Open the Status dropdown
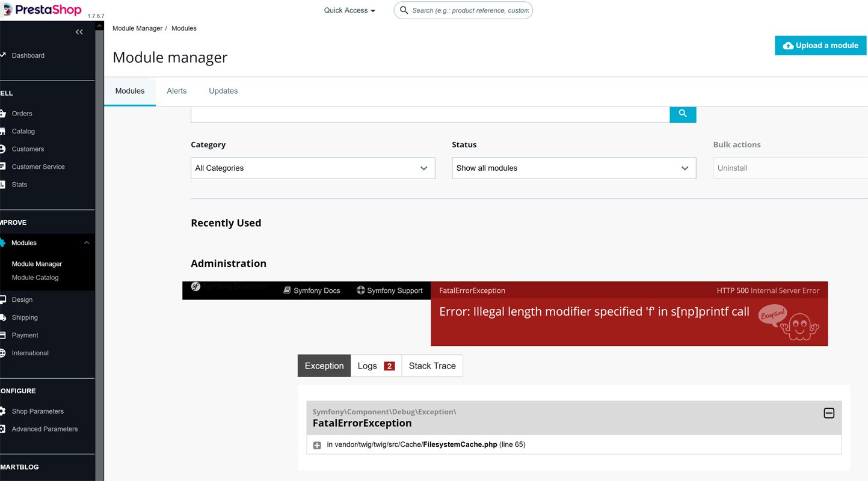The width and height of the screenshot is (868, 481). click(x=574, y=168)
